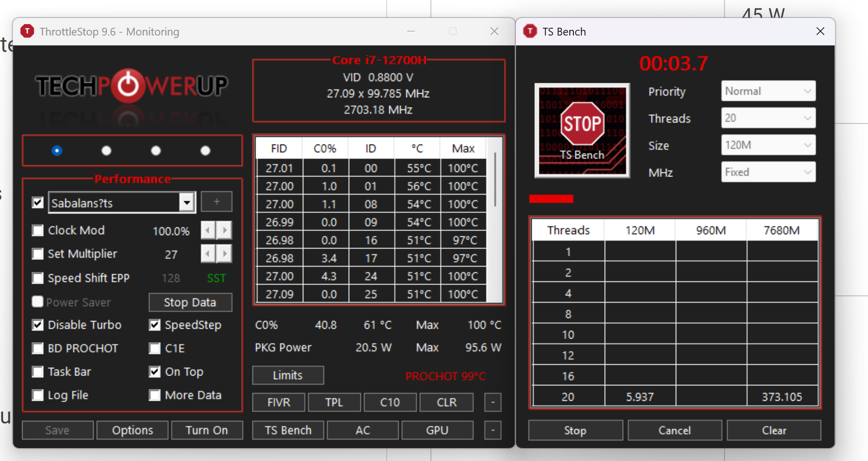Open the TPL settings

pos(334,402)
